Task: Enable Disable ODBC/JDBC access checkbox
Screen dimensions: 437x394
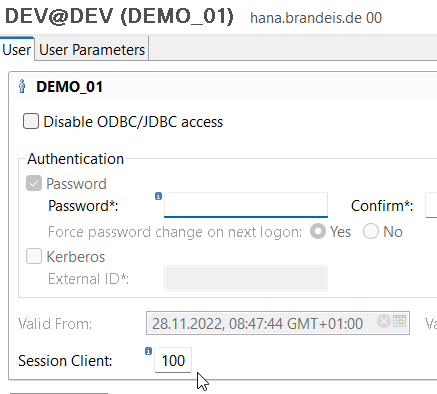Action: [x=31, y=121]
